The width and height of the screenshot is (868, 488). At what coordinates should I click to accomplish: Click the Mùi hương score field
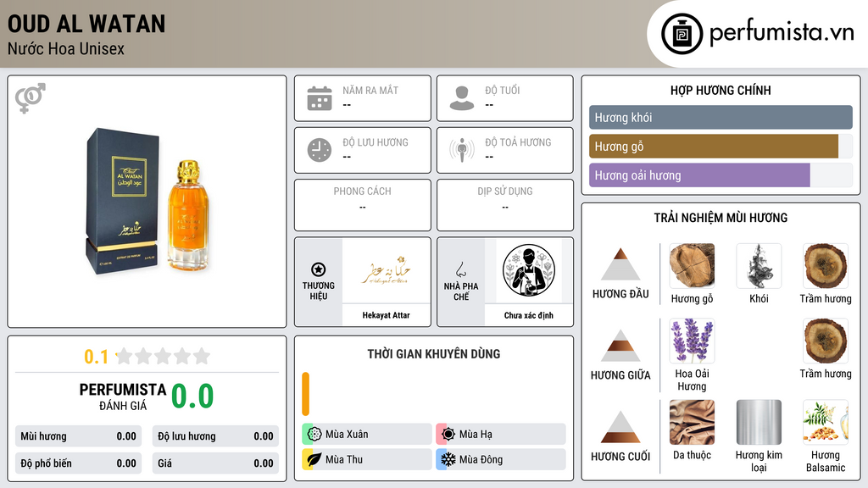click(x=78, y=436)
